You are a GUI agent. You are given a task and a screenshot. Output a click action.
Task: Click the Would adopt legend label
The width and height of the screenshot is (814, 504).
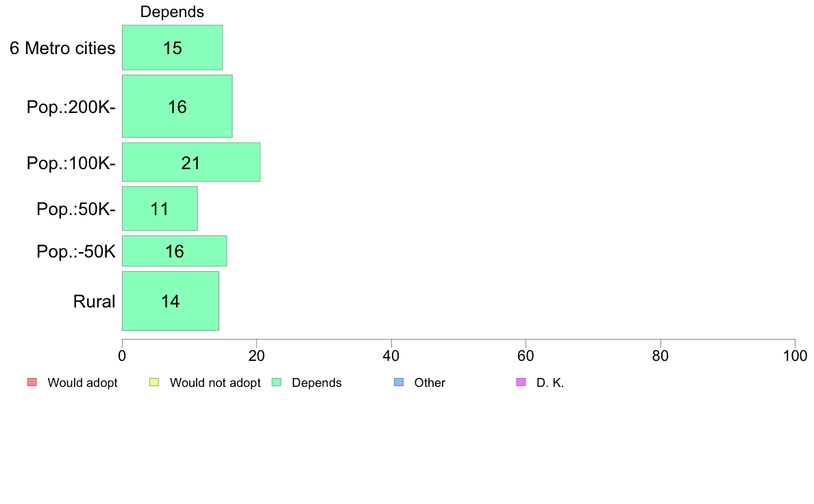tap(82, 383)
